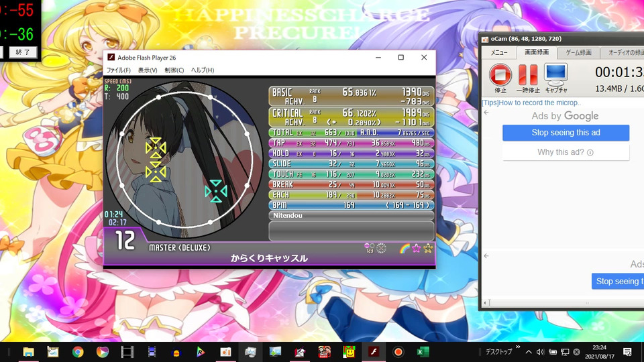The height and width of the screenshot is (362, 644).
Task: Click the Adobe Flash Player title bar logo
Action: tap(111, 58)
